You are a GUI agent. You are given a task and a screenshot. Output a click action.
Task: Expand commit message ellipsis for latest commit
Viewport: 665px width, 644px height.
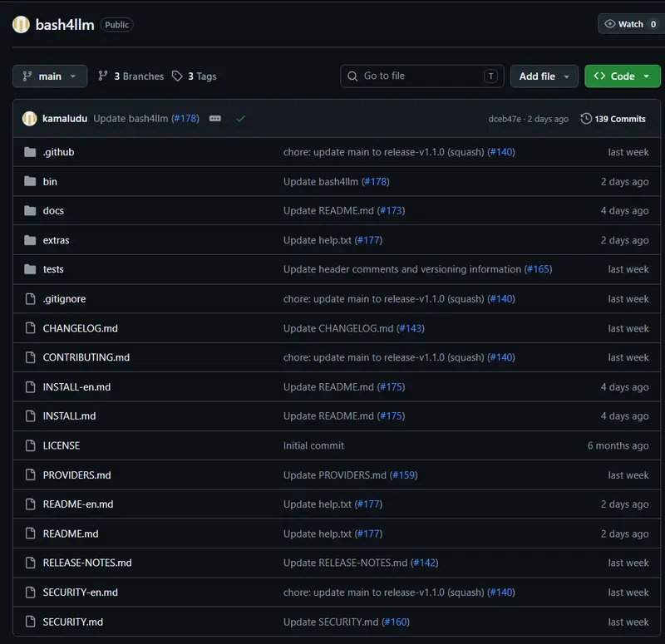(x=215, y=119)
